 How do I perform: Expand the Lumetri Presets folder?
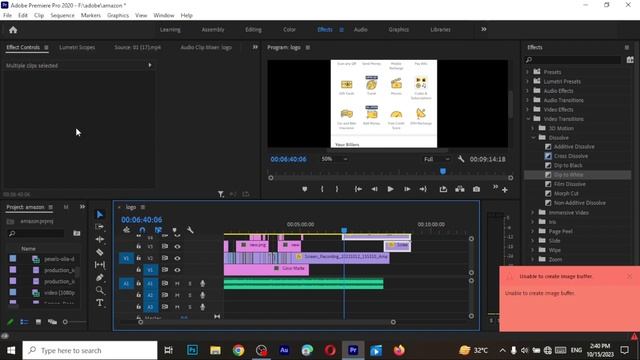click(528, 81)
